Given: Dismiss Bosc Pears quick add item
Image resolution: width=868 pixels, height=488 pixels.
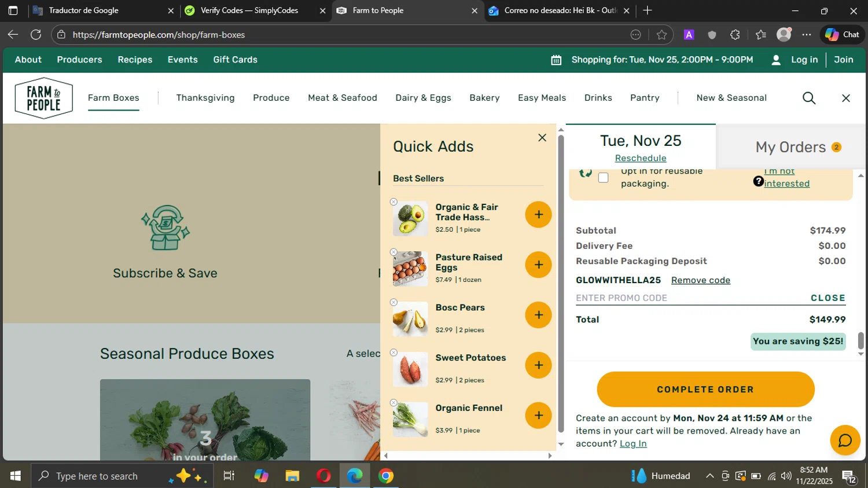Looking at the screenshot, I should pyautogui.click(x=393, y=303).
